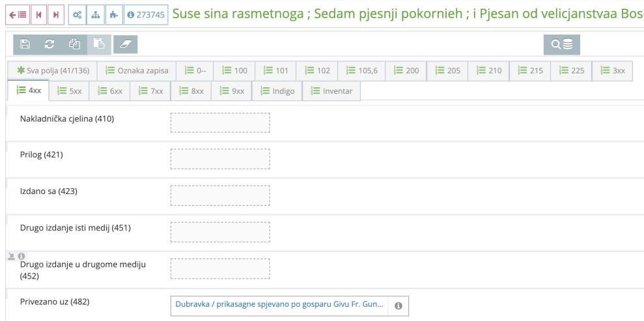Click the Suse sina rasmetnoga record title

(408, 14)
